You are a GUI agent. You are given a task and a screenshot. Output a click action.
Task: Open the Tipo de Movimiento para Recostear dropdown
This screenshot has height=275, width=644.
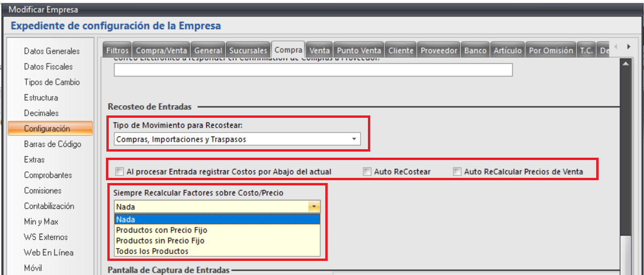(353, 139)
